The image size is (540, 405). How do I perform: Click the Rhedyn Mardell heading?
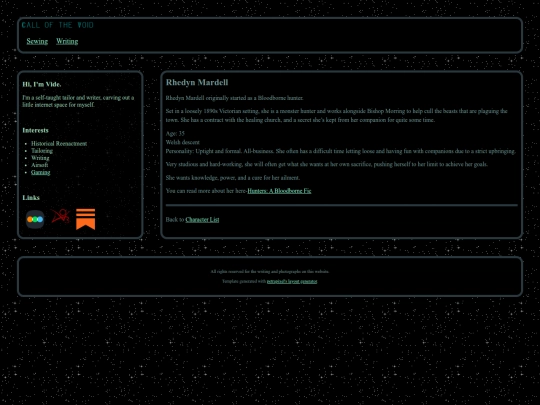click(x=197, y=82)
